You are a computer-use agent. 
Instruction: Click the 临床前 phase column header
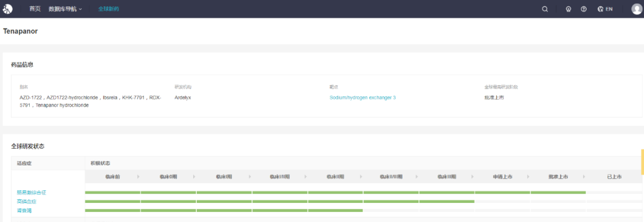click(113, 177)
